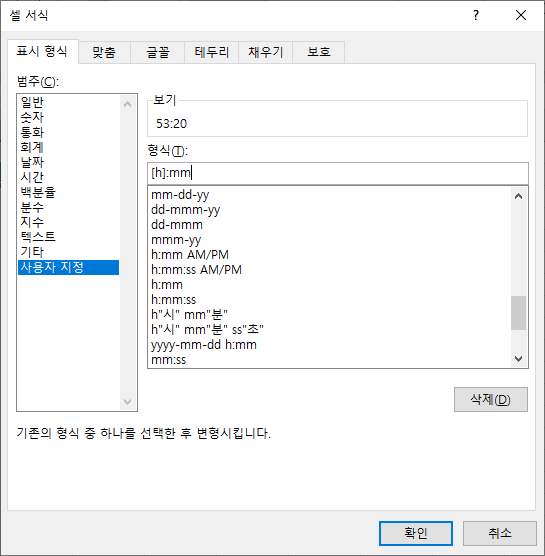Open the help question mark icon
The width and height of the screenshot is (545, 556).
click(476, 15)
